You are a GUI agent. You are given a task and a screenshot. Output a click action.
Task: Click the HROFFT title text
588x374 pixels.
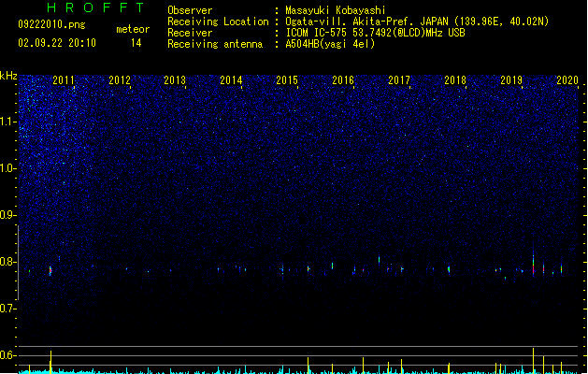coord(96,7)
